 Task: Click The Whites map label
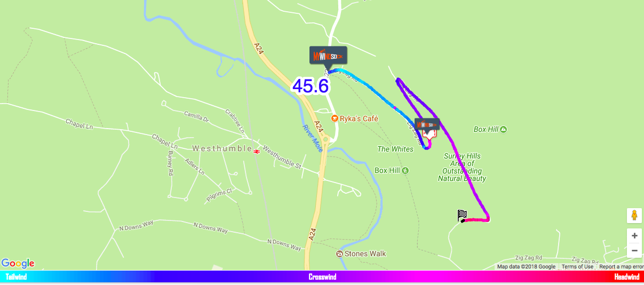(395, 149)
